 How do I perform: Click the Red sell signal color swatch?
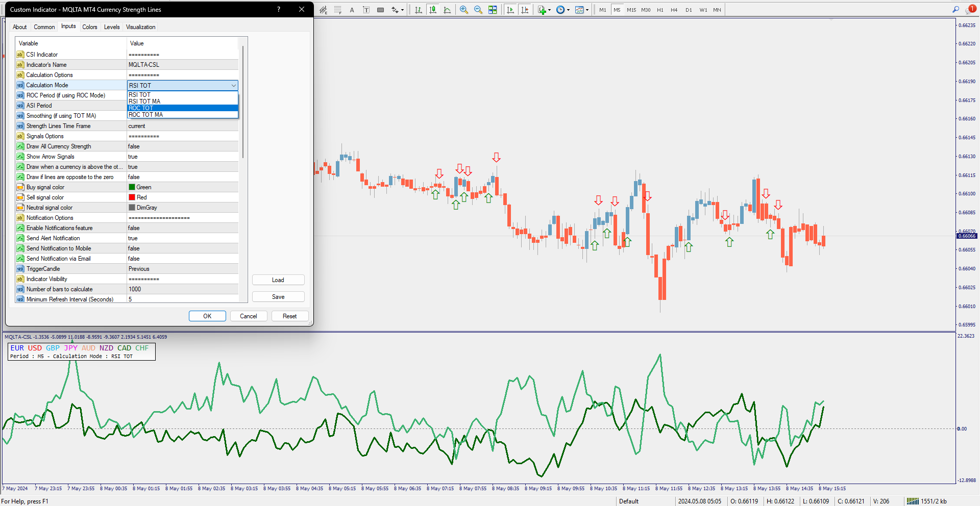pyautogui.click(x=132, y=197)
